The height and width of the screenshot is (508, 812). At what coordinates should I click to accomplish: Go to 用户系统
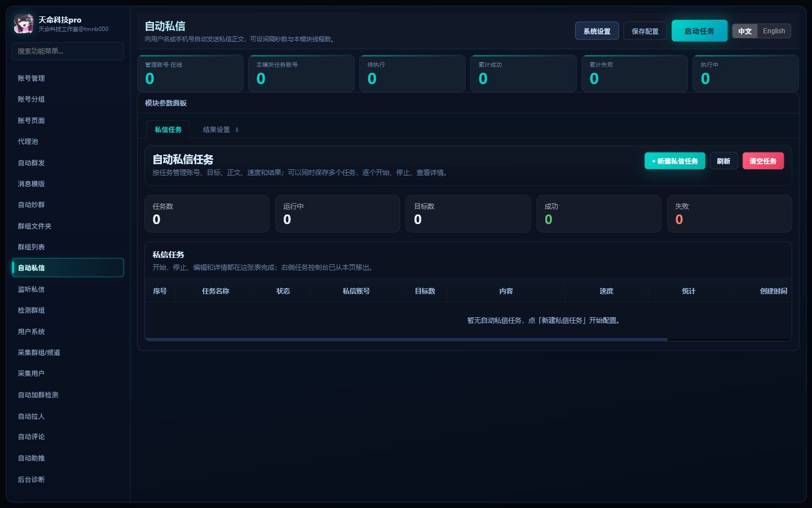68,331
